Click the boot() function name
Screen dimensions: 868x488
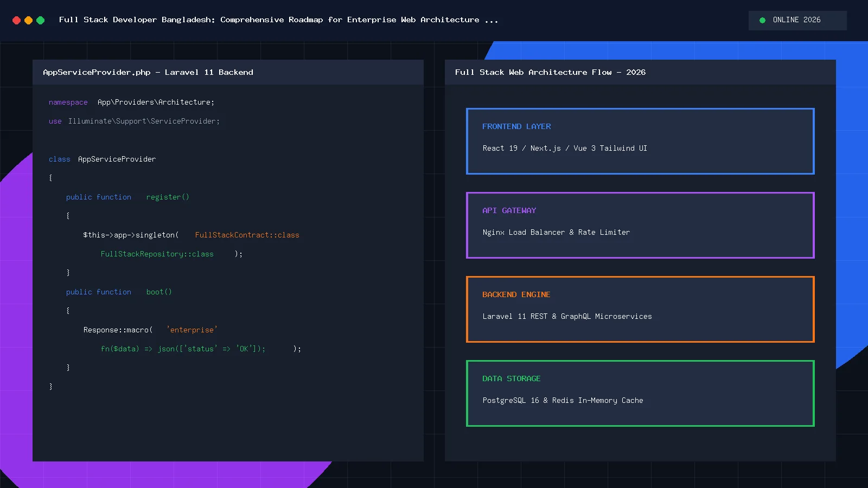pyautogui.click(x=159, y=292)
